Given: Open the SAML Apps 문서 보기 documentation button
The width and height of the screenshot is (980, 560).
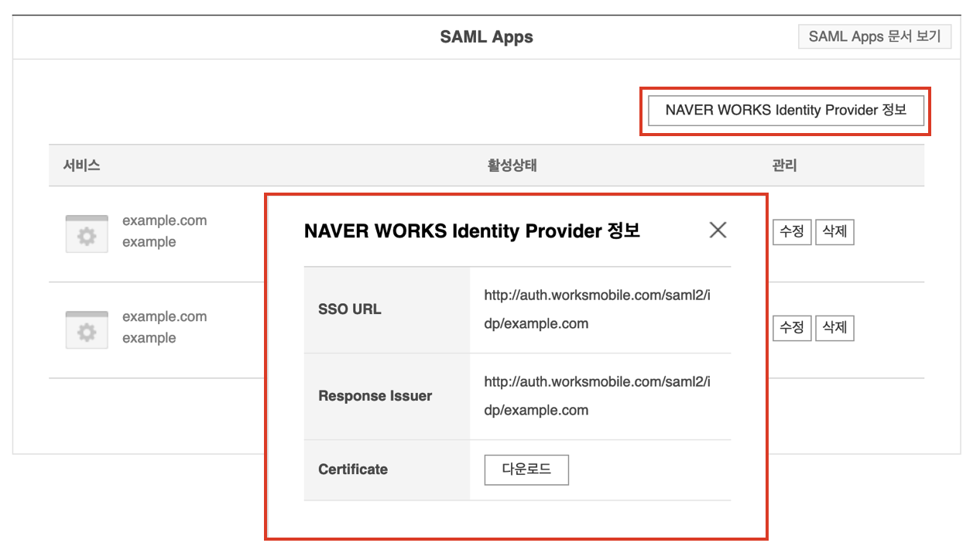Looking at the screenshot, I should tap(874, 36).
